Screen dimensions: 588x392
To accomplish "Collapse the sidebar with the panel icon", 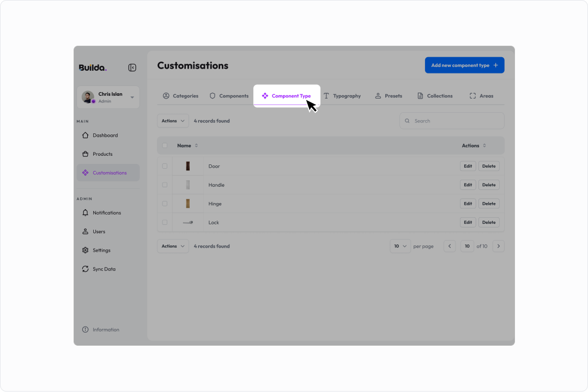I will (132, 68).
